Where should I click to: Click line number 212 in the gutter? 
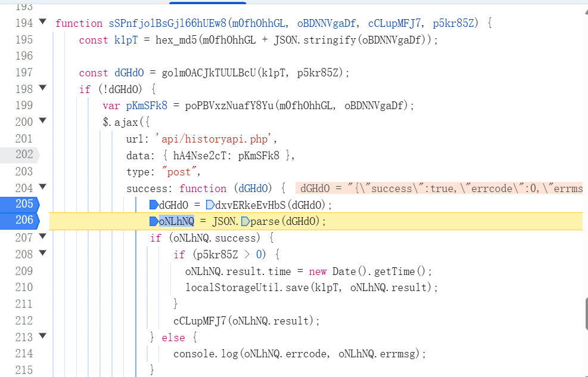pyautogui.click(x=24, y=320)
